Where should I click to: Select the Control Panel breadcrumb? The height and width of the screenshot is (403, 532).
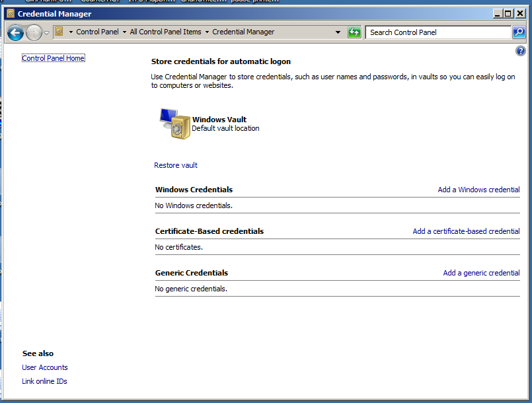[97, 32]
